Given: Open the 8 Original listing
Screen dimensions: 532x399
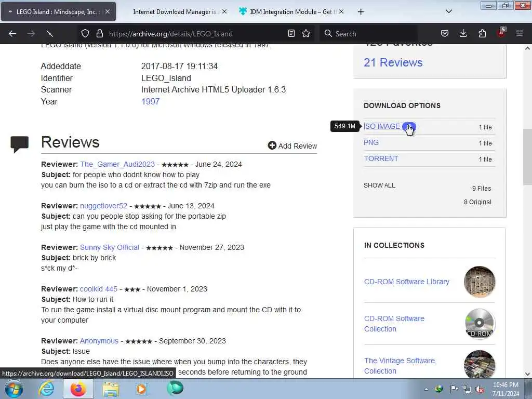Looking at the screenshot, I should pos(477,202).
